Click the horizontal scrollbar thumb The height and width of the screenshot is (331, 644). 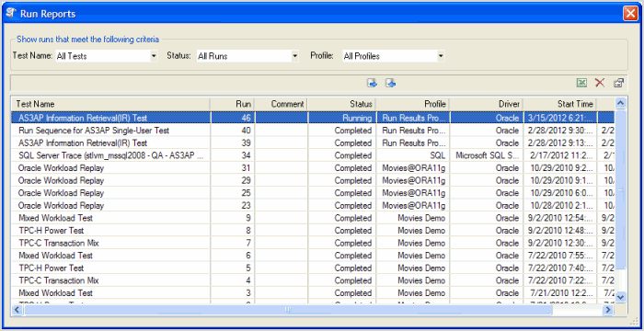(288, 310)
